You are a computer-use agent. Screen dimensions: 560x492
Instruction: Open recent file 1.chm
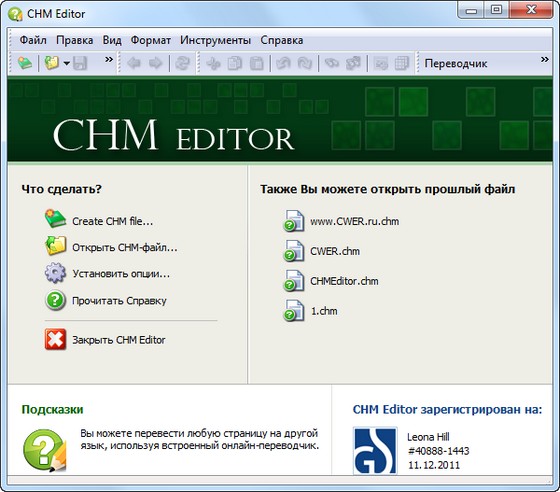[x=324, y=311]
